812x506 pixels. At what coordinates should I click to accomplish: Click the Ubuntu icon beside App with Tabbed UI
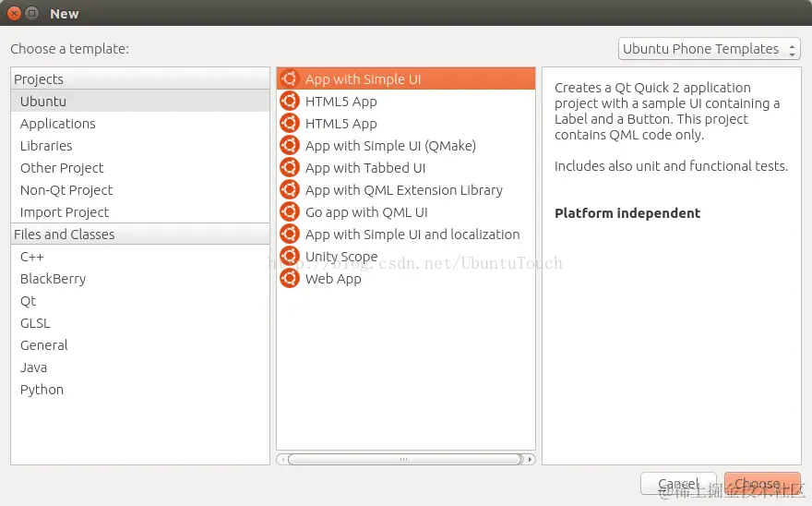point(290,167)
